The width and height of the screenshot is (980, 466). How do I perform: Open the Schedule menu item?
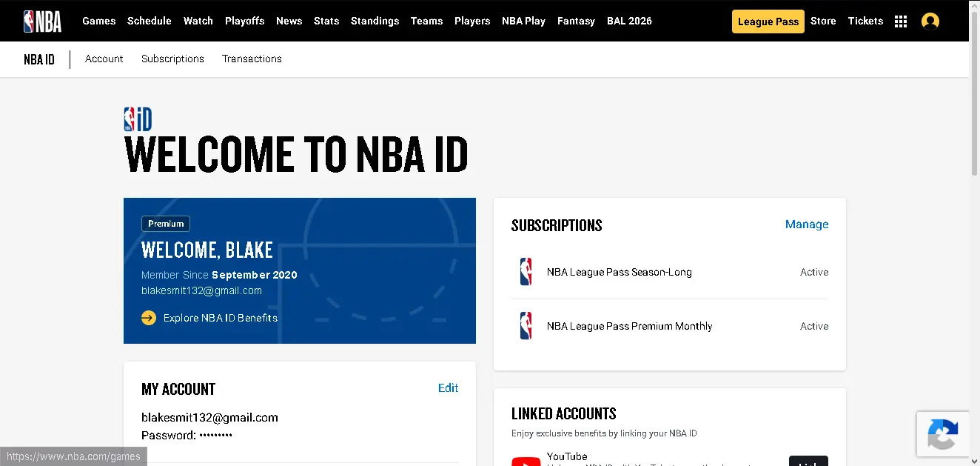[150, 21]
